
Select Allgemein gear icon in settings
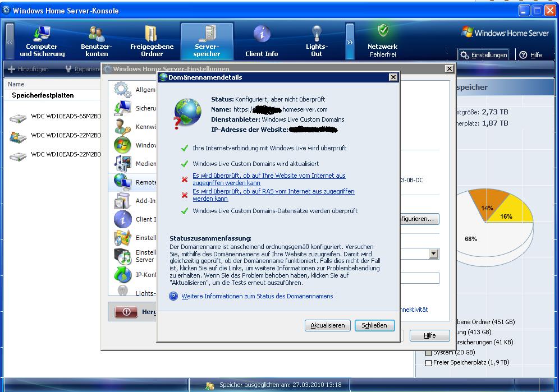pos(123,89)
